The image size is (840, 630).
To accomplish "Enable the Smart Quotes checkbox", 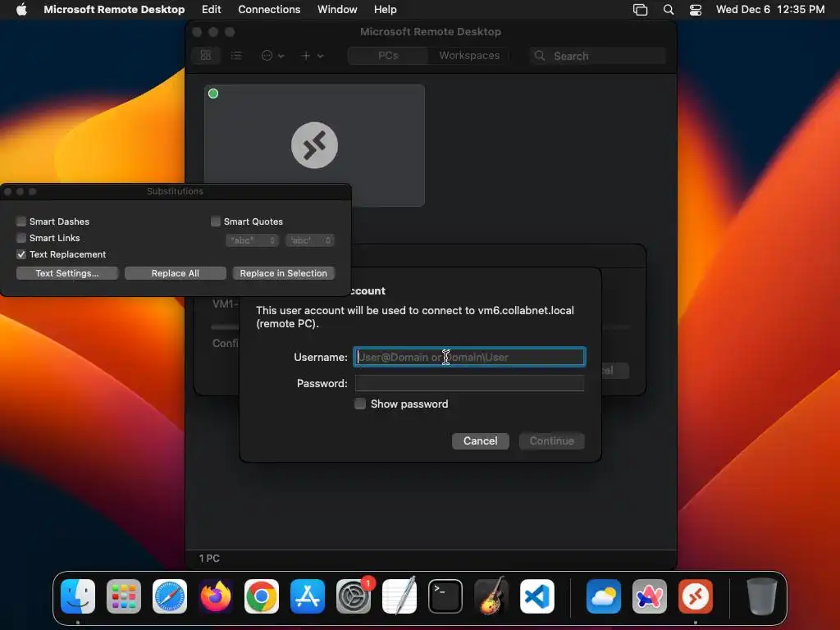I will click(x=216, y=221).
